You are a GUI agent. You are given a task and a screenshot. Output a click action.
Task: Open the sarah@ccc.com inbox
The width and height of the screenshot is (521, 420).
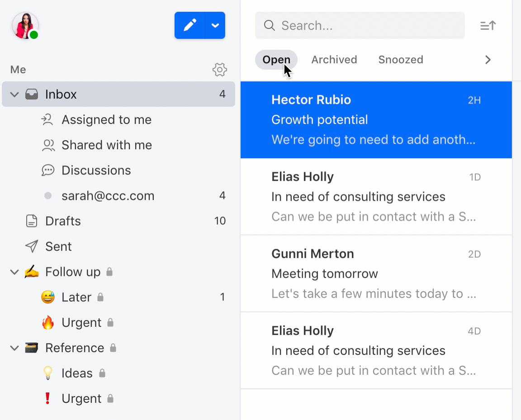pyautogui.click(x=108, y=196)
